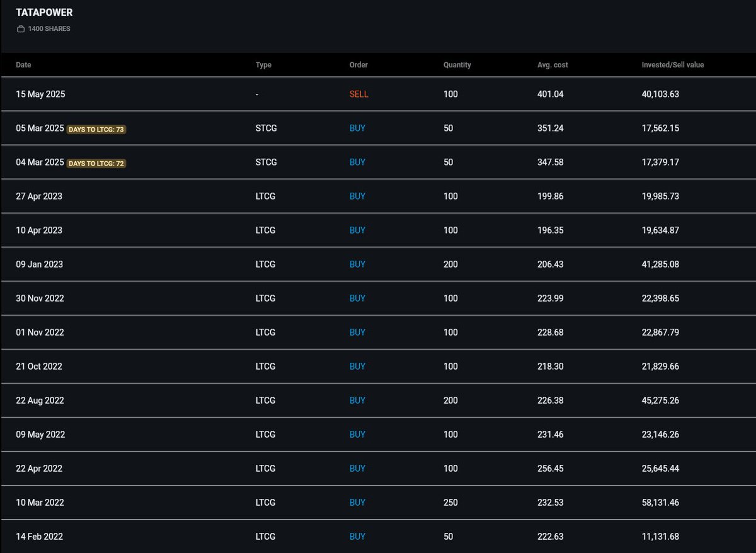Click STCG type in 05 Mar 2025 row
The height and width of the screenshot is (553, 756).
266,128
